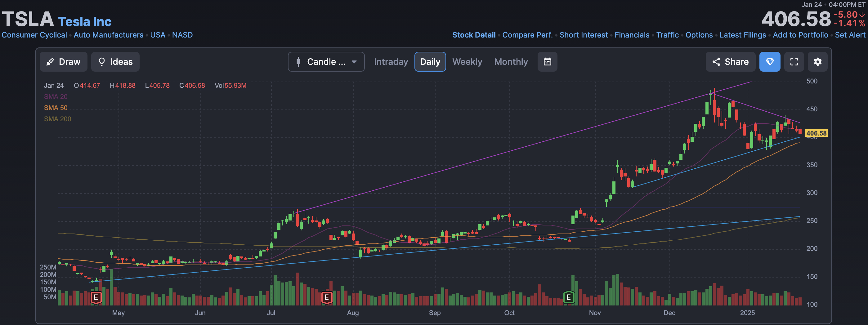Open the Options link
The height and width of the screenshot is (325, 868).
coord(699,35)
